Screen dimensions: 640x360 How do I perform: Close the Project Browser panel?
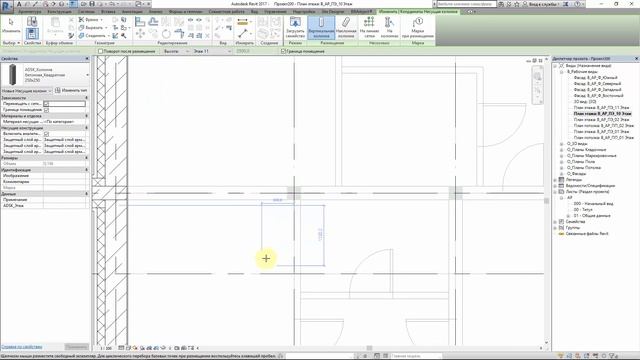tap(636, 59)
